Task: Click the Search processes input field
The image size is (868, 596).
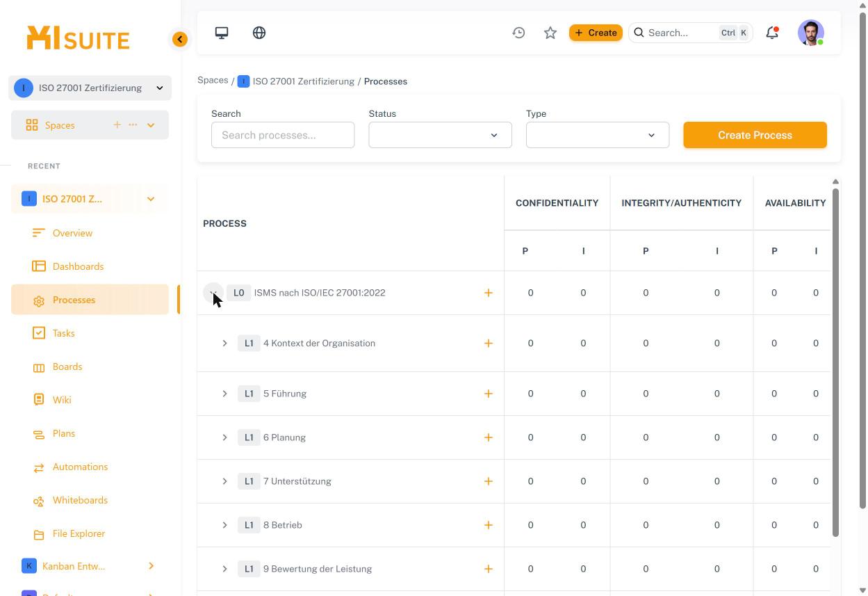Action: [283, 135]
